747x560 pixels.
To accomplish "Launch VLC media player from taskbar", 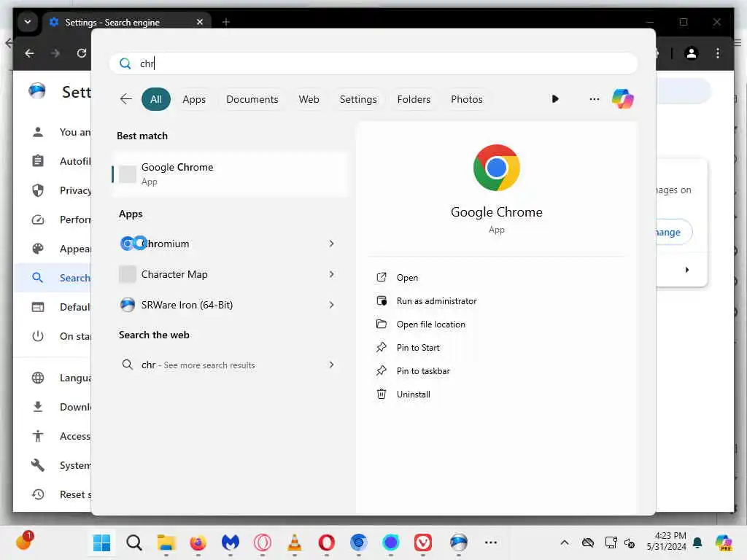I will tap(295, 542).
